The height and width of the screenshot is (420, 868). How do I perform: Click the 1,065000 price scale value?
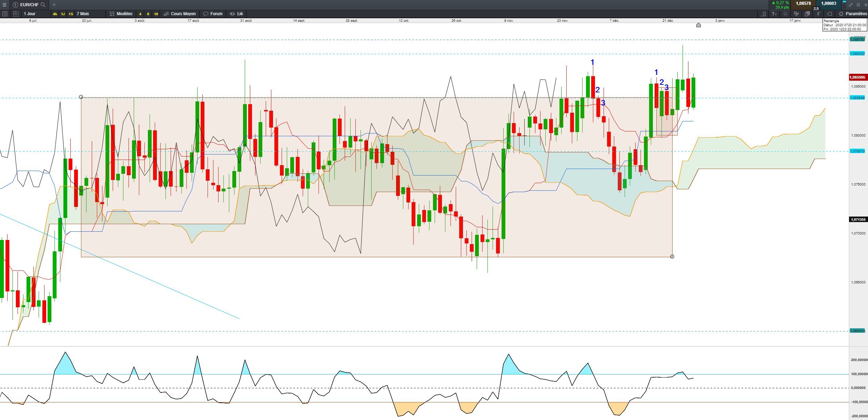858,282
